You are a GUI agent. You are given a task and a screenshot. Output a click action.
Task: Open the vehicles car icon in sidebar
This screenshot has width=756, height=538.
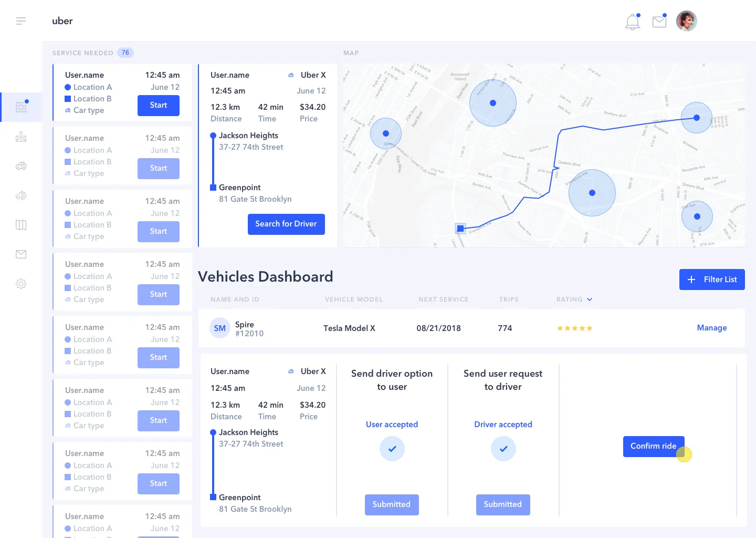tap(21, 166)
